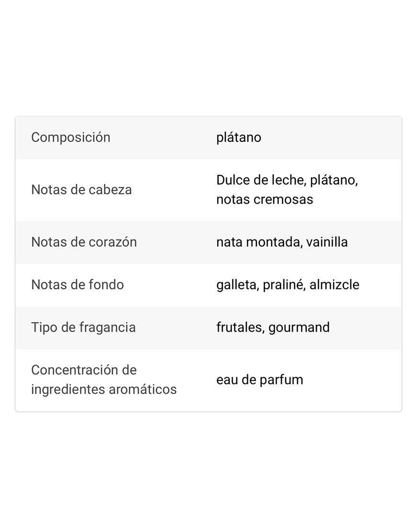Click the "Notas de fondo" label
The height and width of the screenshot is (532, 417).
point(78,285)
